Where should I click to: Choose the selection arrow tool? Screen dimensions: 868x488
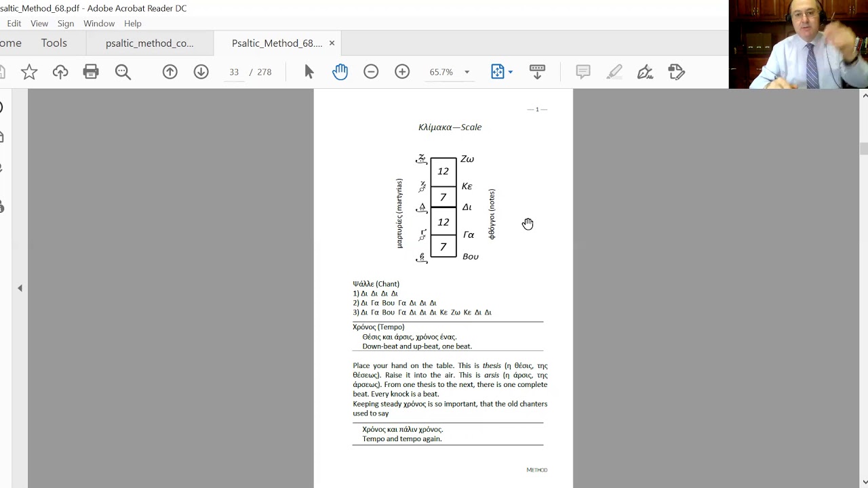(x=309, y=72)
